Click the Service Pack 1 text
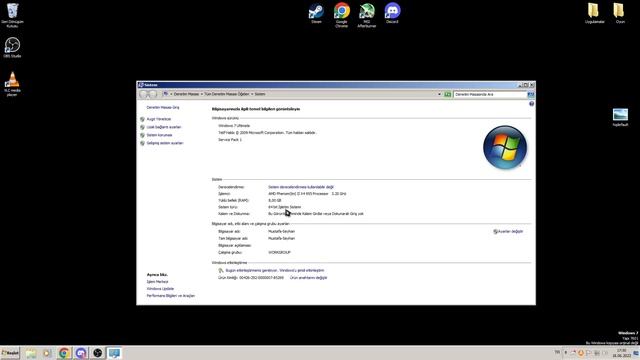Screen dimensions: 640x360 [230, 140]
